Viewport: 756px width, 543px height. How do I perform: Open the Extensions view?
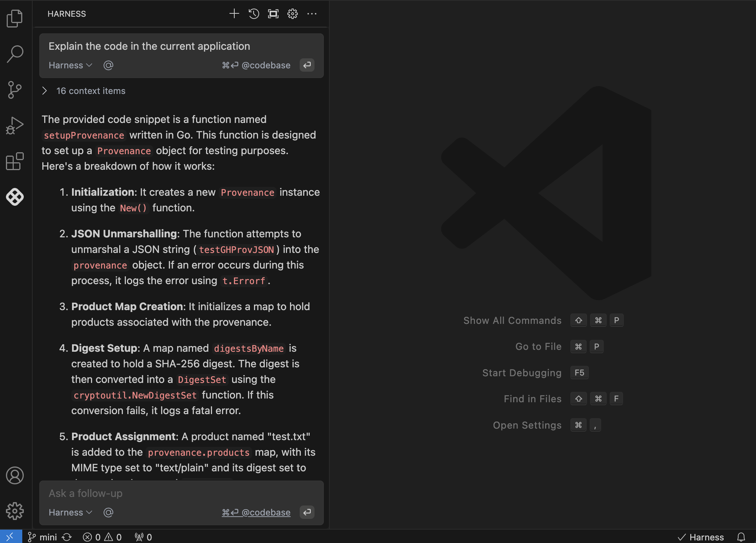click(15, 161)
